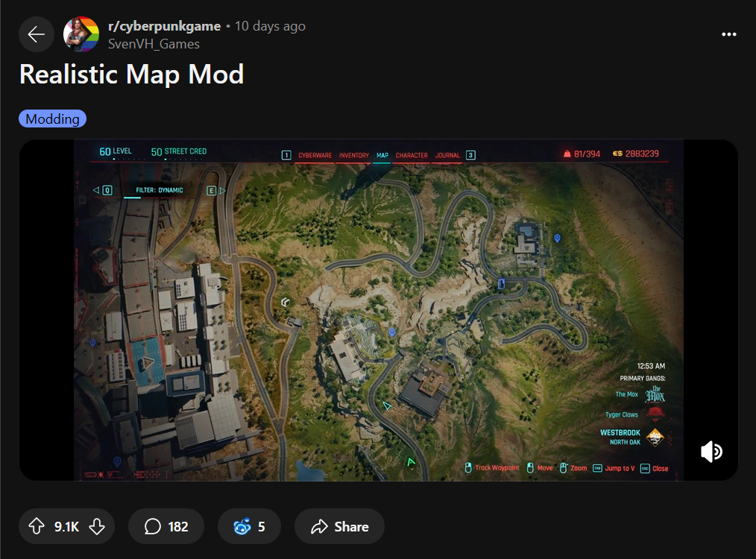Open the SvenVH_Games user profile
The width and height of the screenshot is (756, 559).
154,44
